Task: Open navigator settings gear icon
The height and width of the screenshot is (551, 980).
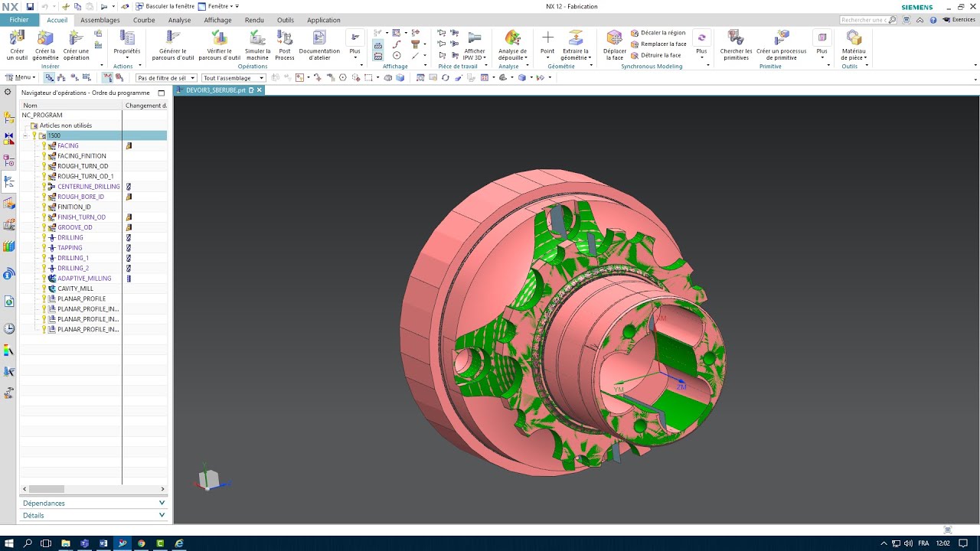Action: point(8,92)
